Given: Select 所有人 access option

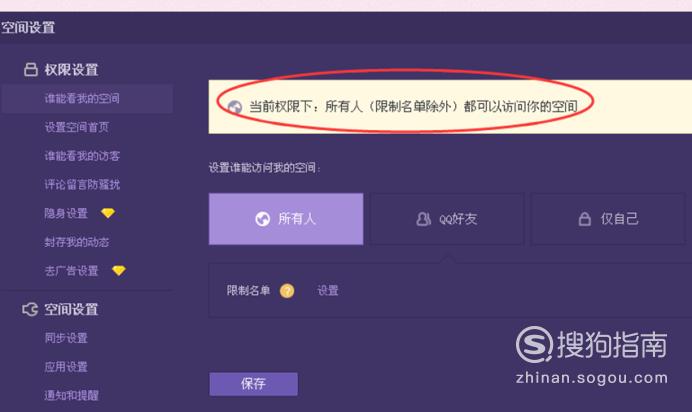Looking at the screenshot, I should pos(286,219).
